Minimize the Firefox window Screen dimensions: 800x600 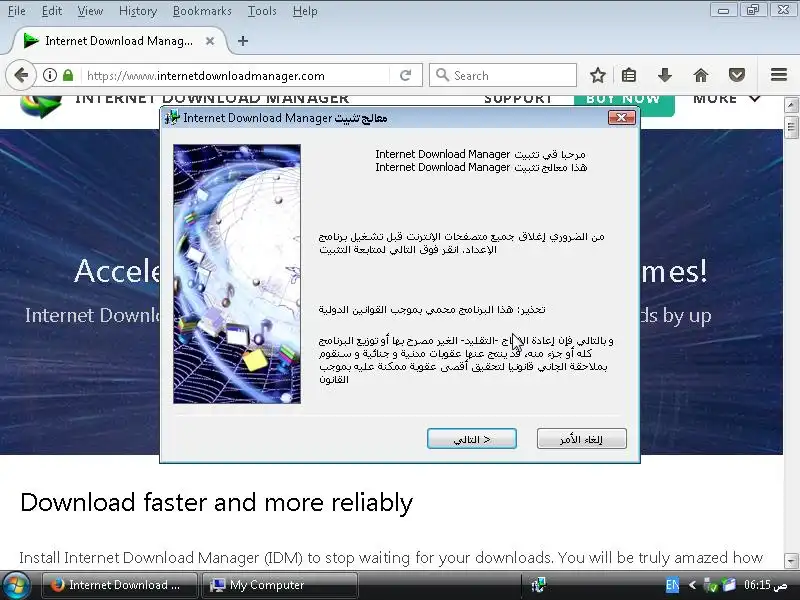[x=723, y=10]
